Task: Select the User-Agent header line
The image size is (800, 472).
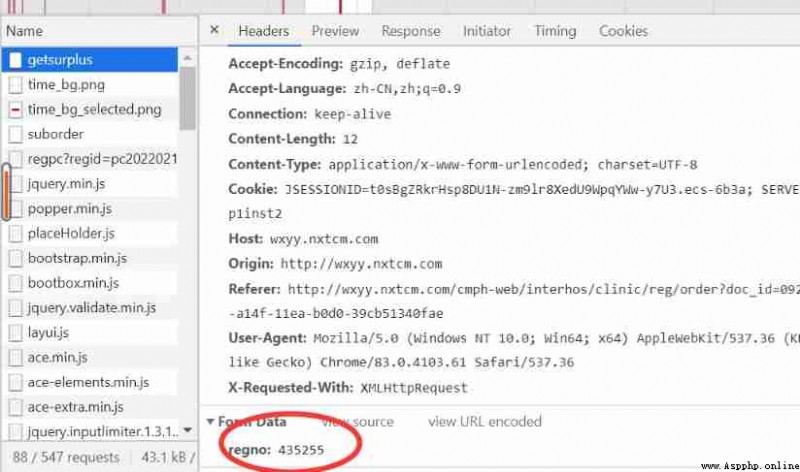Action: point(514,350)
